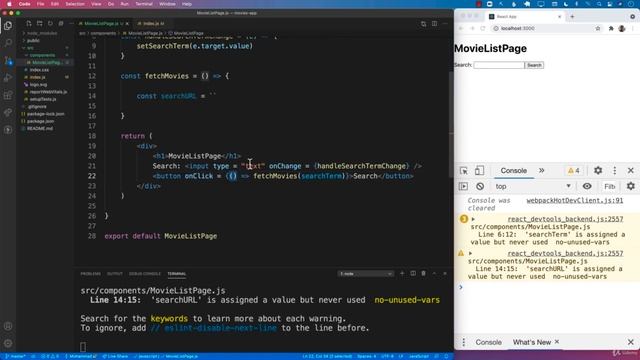
Task: Close the terminal panel
Action: (445, 273)
